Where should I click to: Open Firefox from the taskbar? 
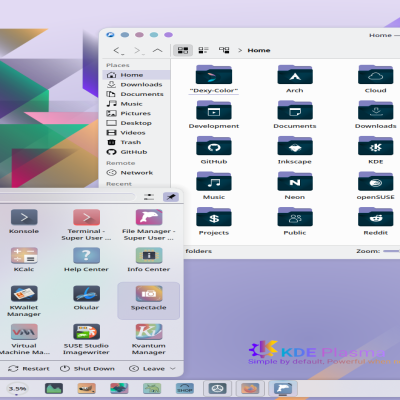250,389
